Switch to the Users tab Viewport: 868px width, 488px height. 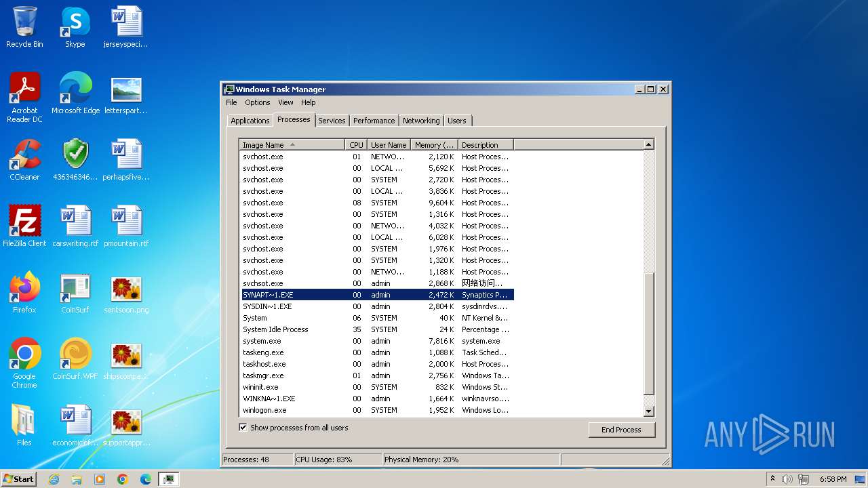click(x=457, y=121)
